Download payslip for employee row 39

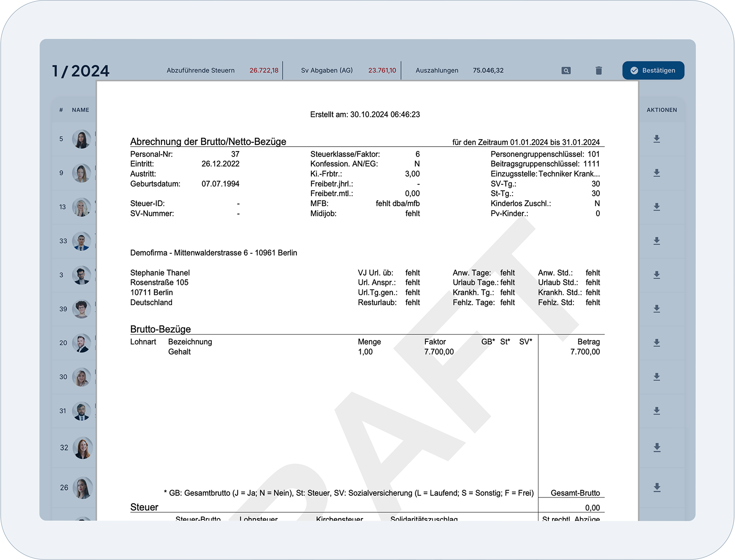pos(657,309)
